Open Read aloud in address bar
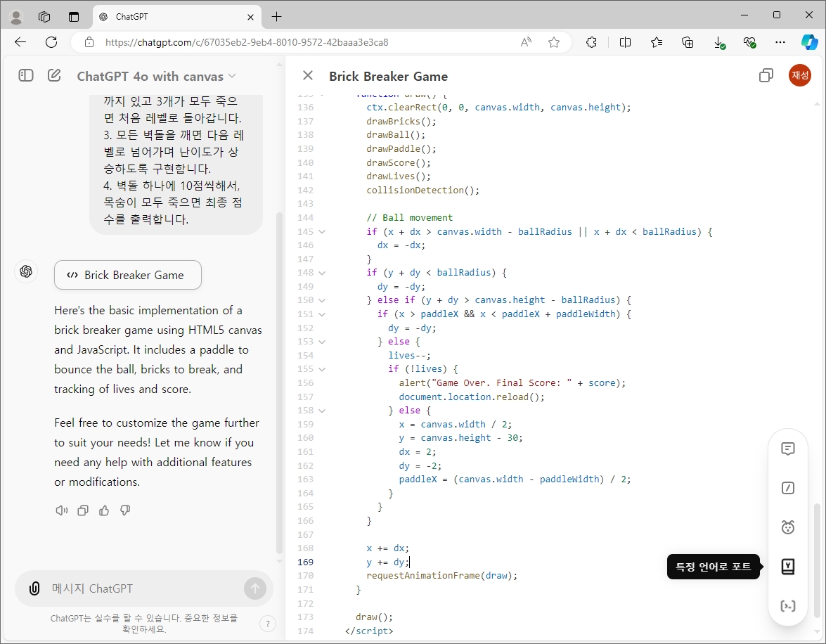This screenshot has height=644, width=826. pyautogui.click(x=526, y=42)
